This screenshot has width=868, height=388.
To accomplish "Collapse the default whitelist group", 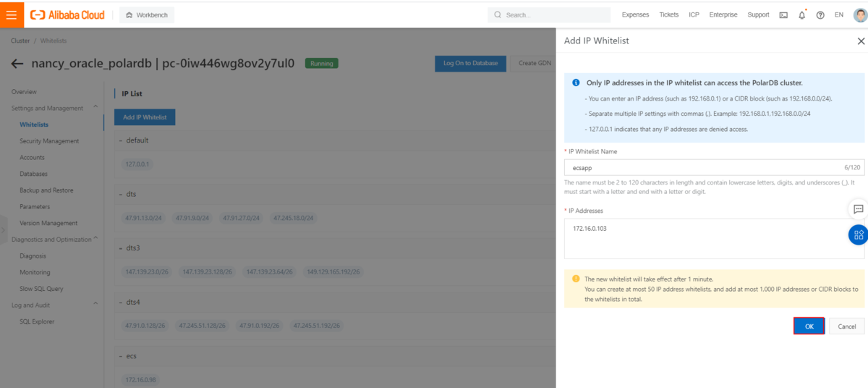I will click(120, 140).
